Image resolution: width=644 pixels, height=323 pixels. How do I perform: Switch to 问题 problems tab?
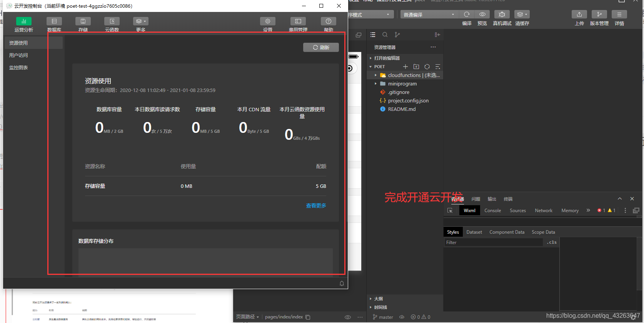click(x=476, y=199)
